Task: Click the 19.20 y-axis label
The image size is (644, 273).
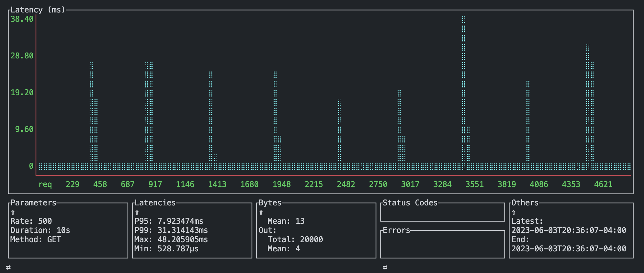Action: coord(22,93)
